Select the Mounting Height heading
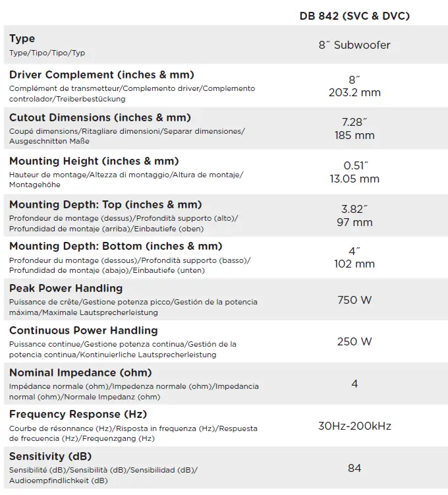448x495 pixels. coord(94,161)
